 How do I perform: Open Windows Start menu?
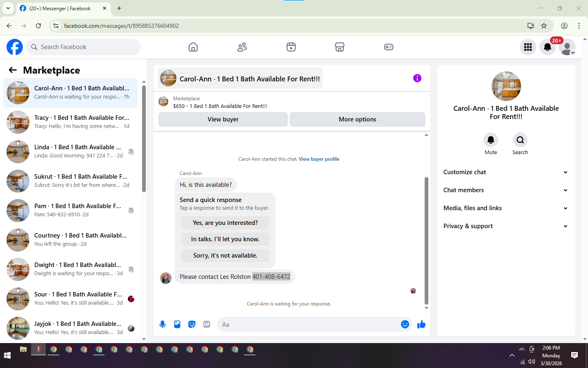7,356
